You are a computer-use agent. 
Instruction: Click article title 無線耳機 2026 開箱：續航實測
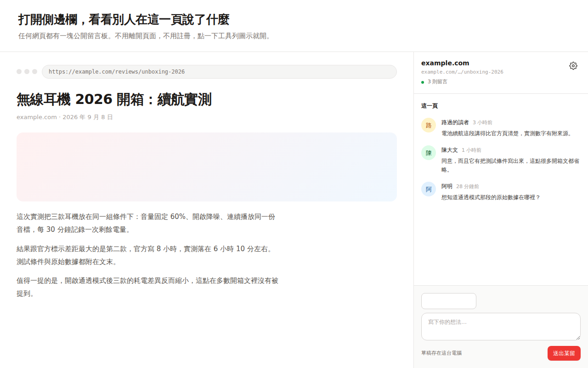114,99
